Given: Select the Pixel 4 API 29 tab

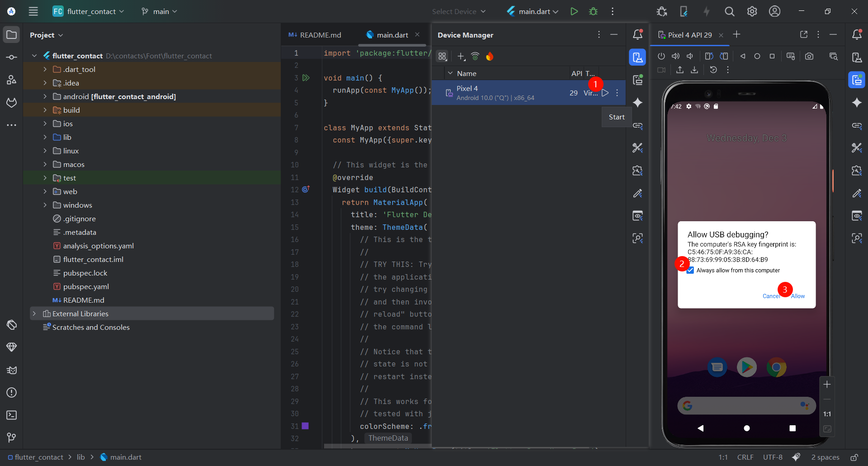Looking at the screenshot, I should coord(689,35).
